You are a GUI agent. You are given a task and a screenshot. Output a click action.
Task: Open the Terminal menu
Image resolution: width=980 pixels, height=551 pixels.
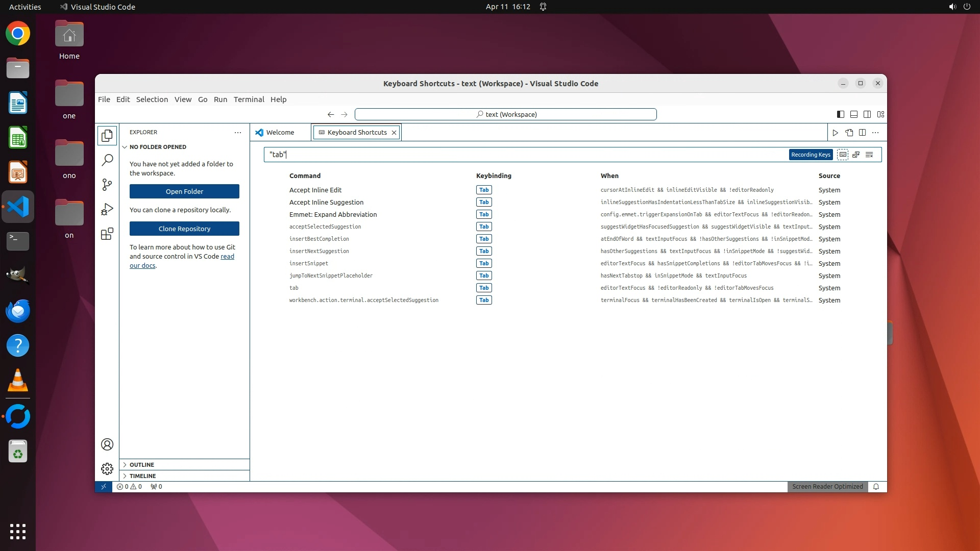tap(249, 99)
